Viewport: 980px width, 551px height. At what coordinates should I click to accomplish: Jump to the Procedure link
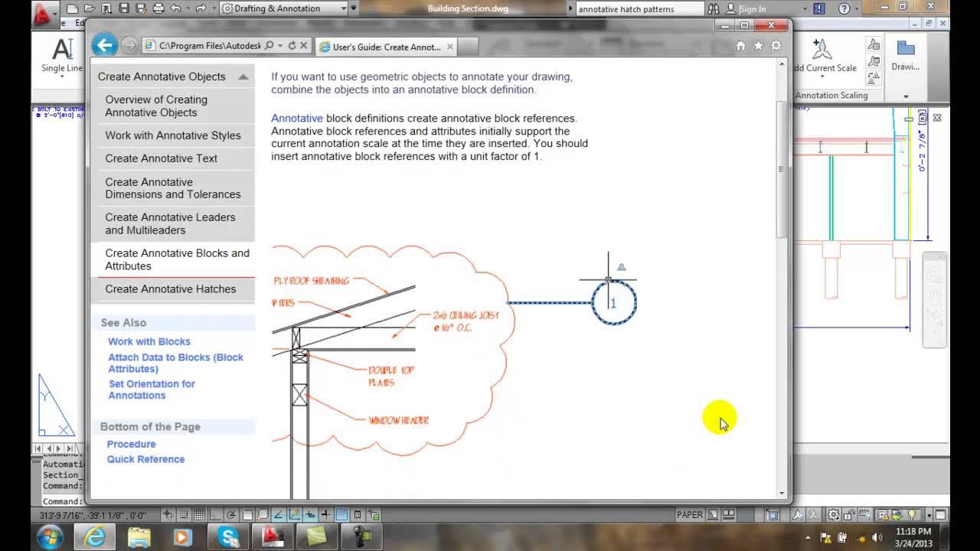131,444
